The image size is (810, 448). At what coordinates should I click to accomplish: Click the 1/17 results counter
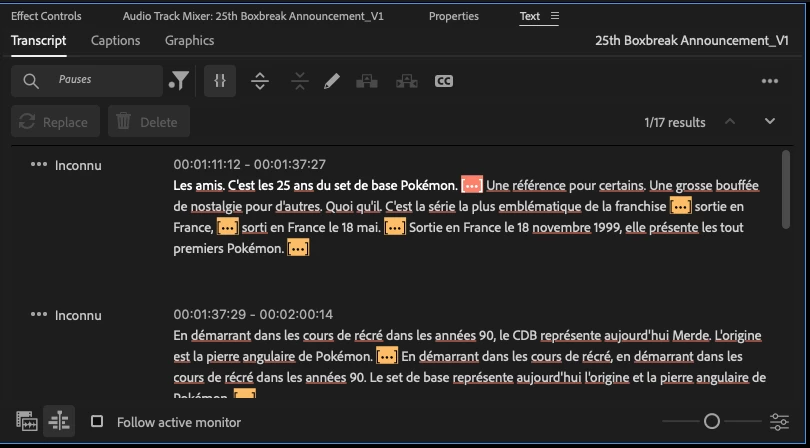[x=675, y=122]
